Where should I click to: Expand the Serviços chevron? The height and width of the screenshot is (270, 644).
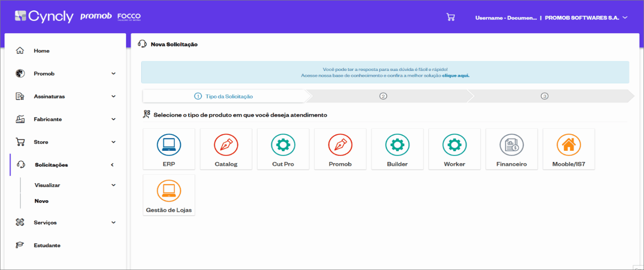pyautogui.click(x=113, y=223)
